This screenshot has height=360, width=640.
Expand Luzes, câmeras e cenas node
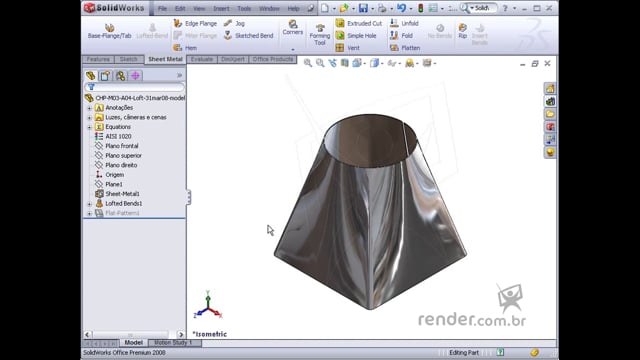(89, 117)
